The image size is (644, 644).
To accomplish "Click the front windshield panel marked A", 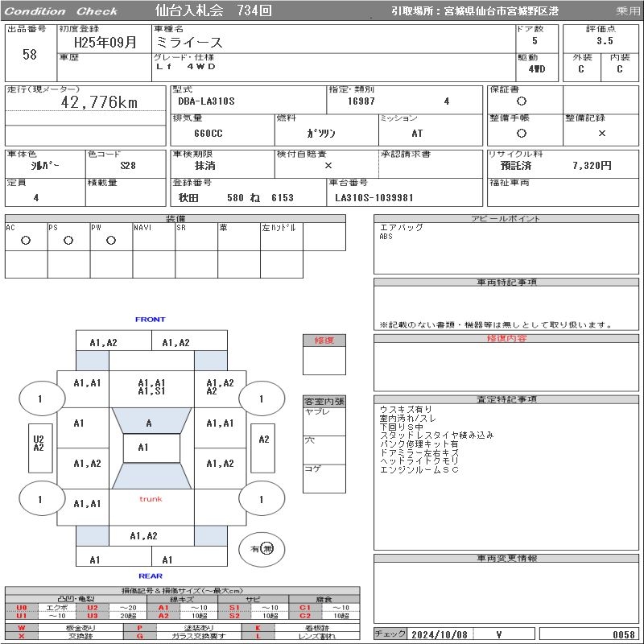I will pos(149,423).
